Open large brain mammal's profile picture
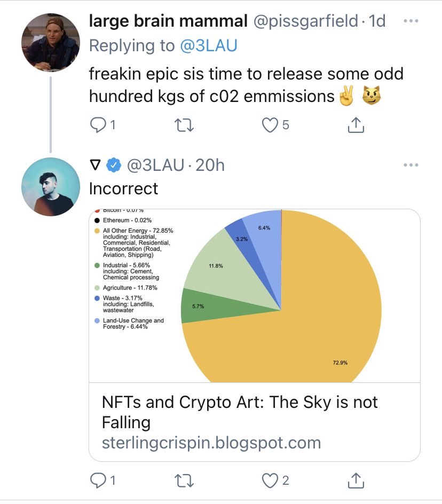The image size is (442, 504). 50,43
